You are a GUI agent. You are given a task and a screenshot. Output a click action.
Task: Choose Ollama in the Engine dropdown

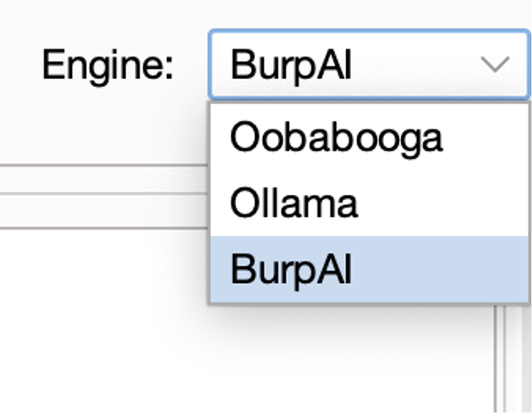coord(294,203)
